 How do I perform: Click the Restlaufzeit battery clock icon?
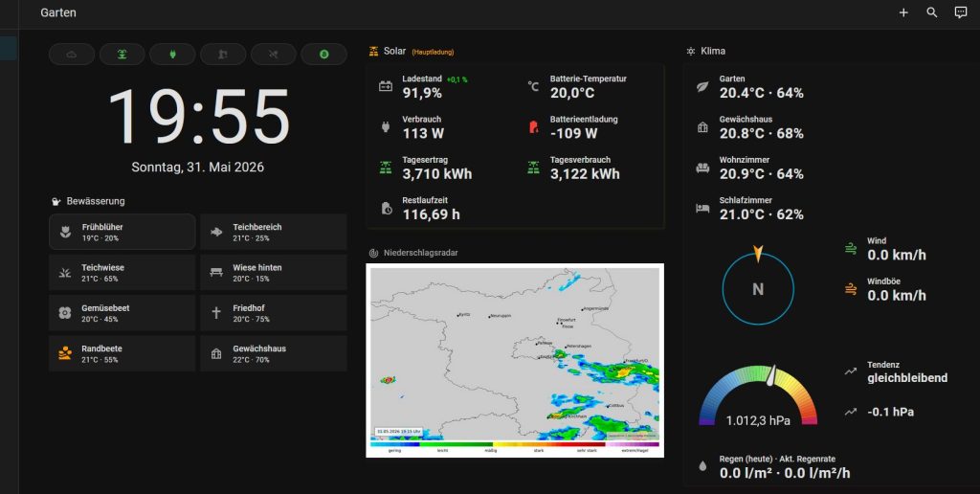[387, 209]
